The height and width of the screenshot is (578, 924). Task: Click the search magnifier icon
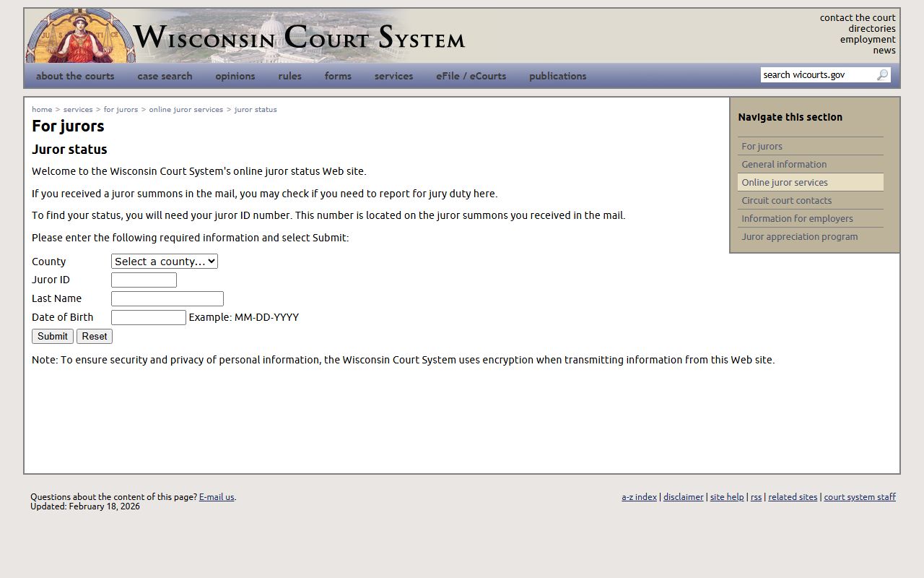pos(882,75)
